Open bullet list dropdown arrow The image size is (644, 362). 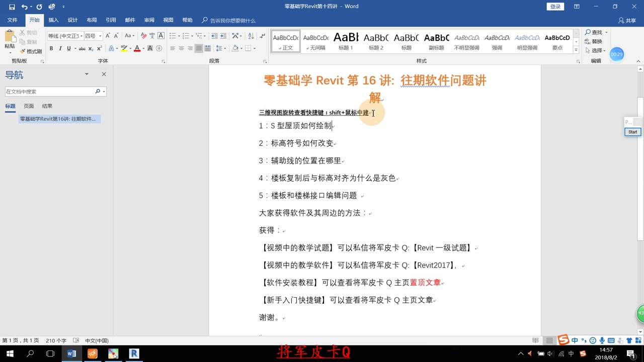[179, 36]
